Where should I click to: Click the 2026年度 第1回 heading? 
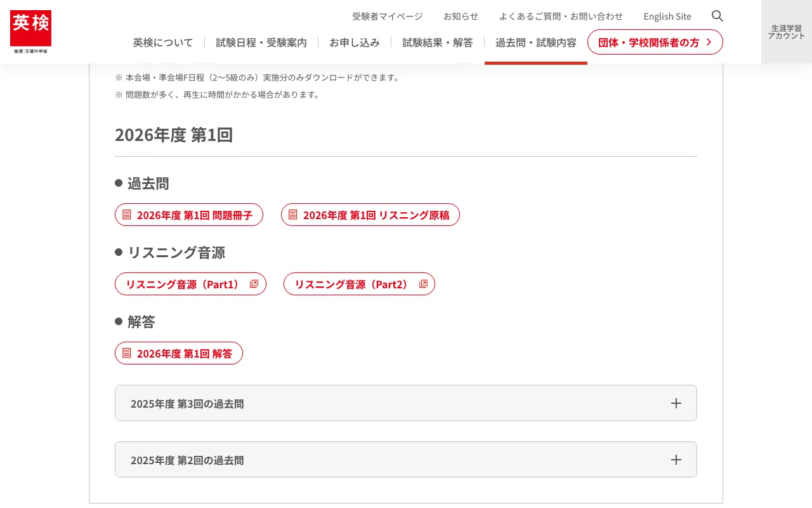[174, 135]
